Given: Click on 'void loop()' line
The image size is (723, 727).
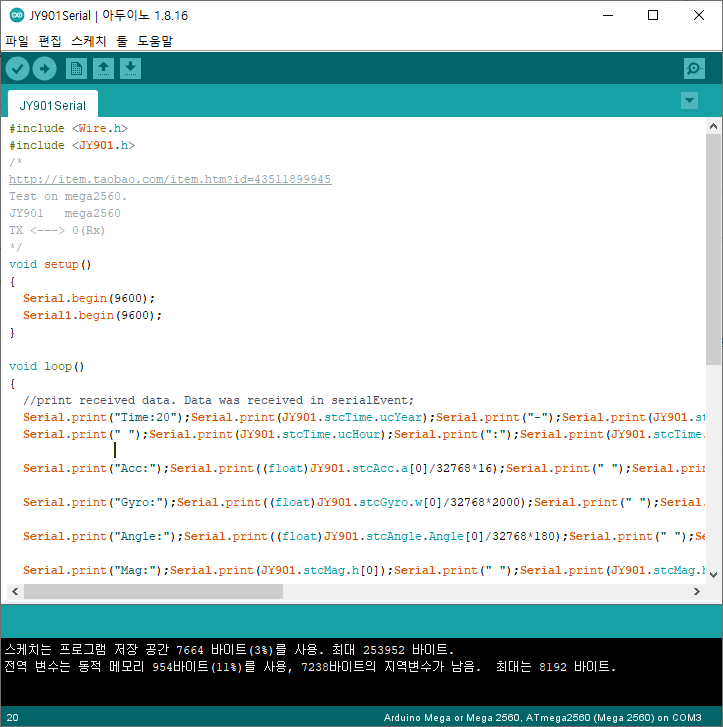Looking at the screenshot, I should (46, 366).
